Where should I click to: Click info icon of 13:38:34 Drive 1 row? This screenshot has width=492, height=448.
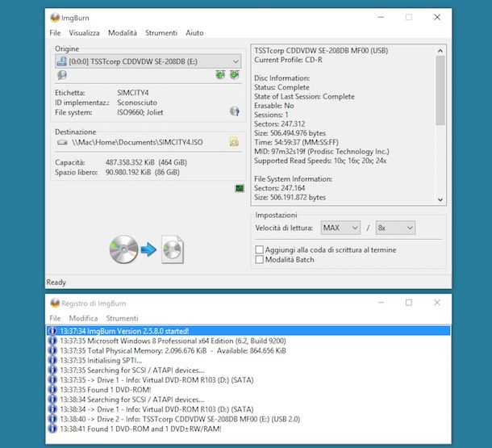click(52, 409)
